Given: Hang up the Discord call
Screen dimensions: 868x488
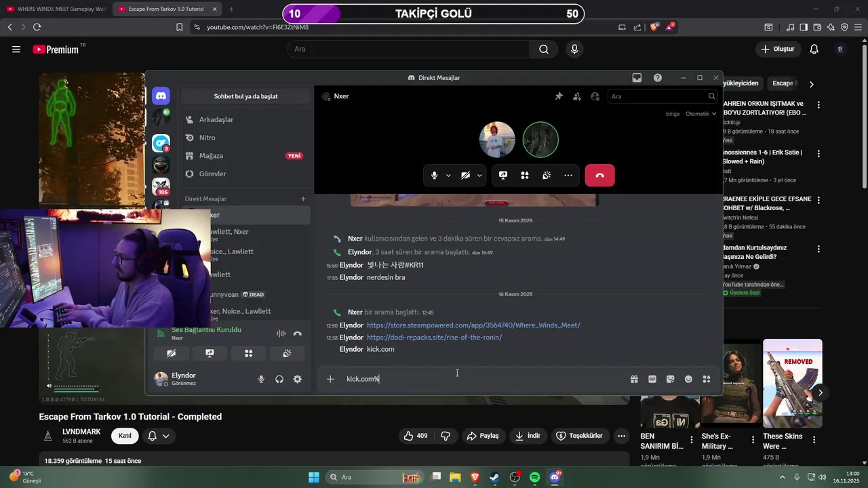Looking at the screenshot, I should pyautogui.click(x=599, y=175).
